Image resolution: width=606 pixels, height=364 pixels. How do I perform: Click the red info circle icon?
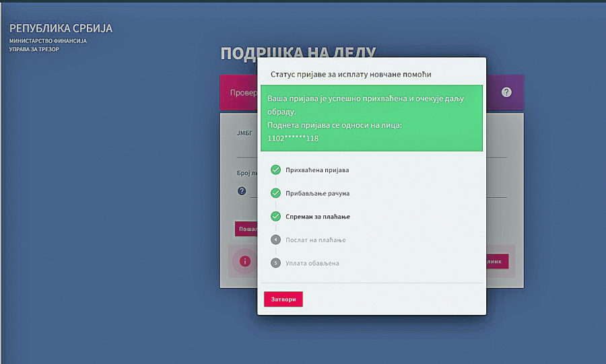coord(245,261)
